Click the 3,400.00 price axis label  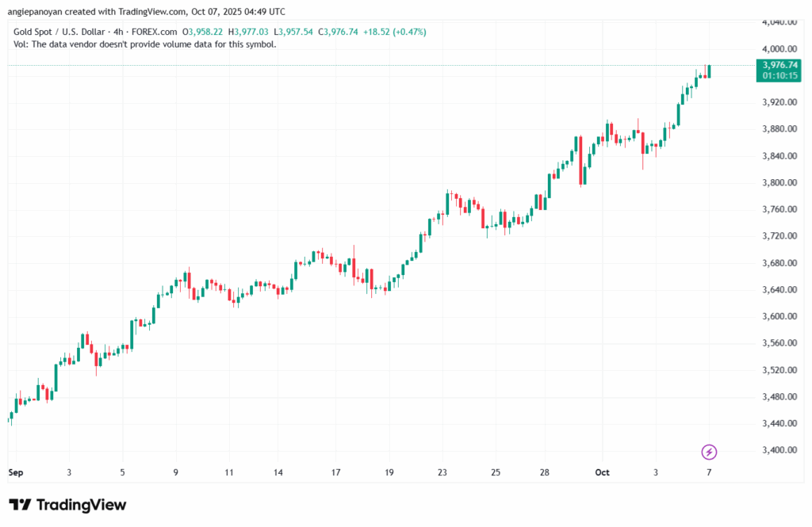[x=778, y=450]
